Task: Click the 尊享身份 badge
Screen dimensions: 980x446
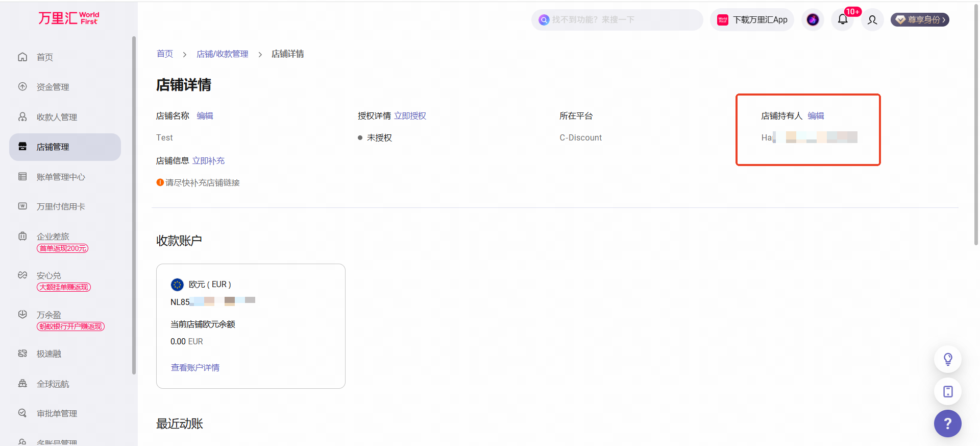Action: coord(920,20)
